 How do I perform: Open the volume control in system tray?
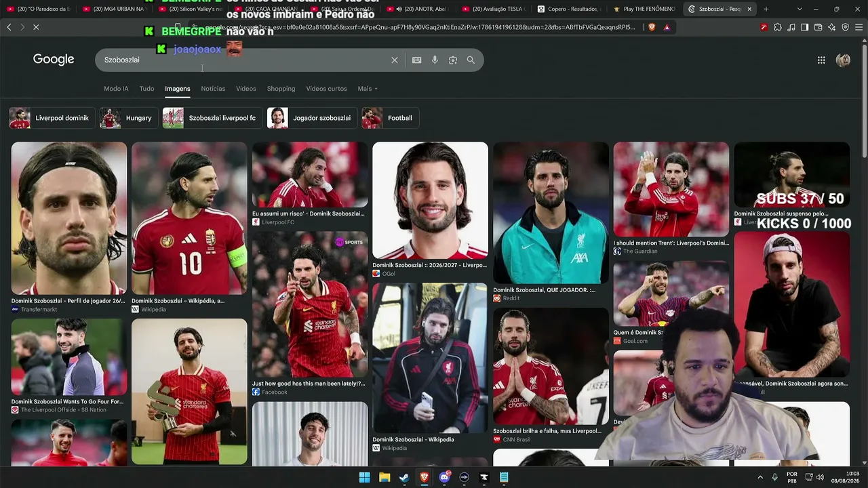(x=820, y=477)
